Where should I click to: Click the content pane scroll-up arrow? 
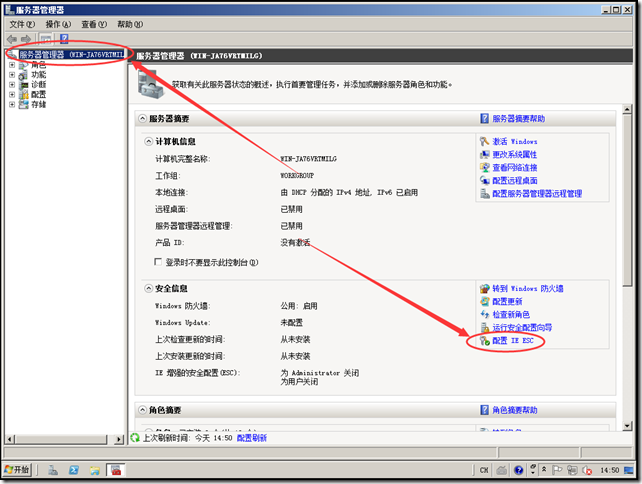pos(627,109)
